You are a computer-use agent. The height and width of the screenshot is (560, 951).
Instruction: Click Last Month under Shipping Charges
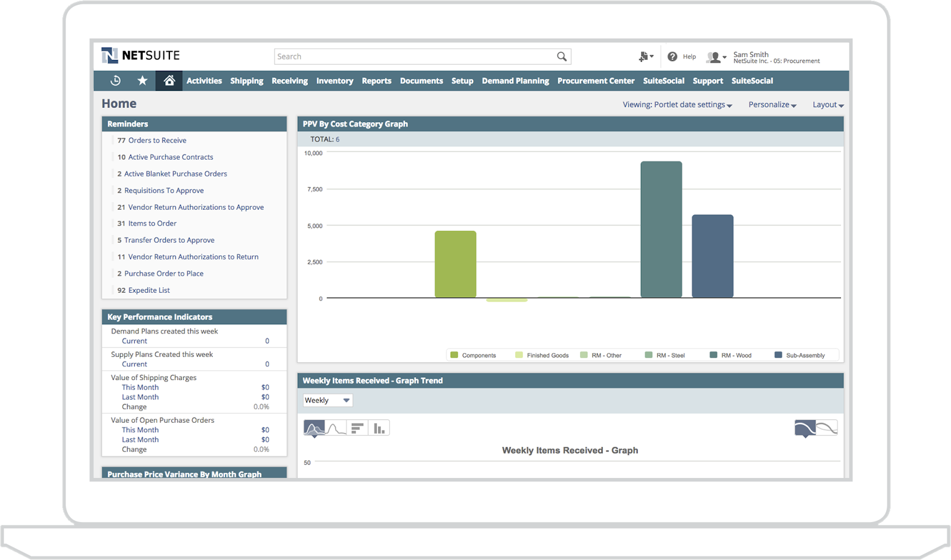[140, 397]
